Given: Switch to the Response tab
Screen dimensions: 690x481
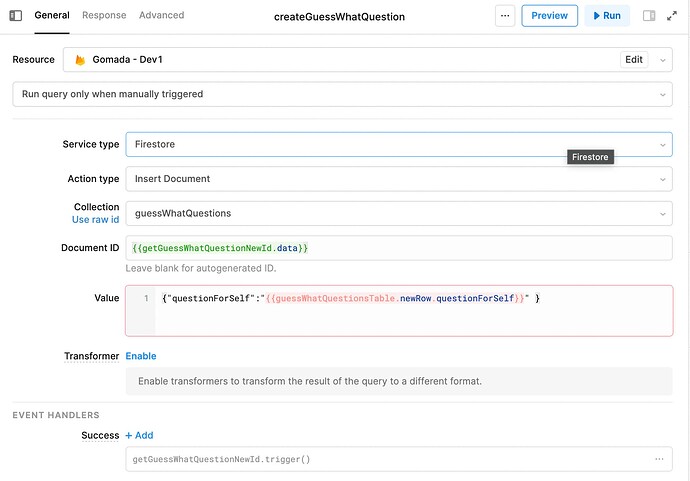Looking at the screenshot, I should coord(104,15).
